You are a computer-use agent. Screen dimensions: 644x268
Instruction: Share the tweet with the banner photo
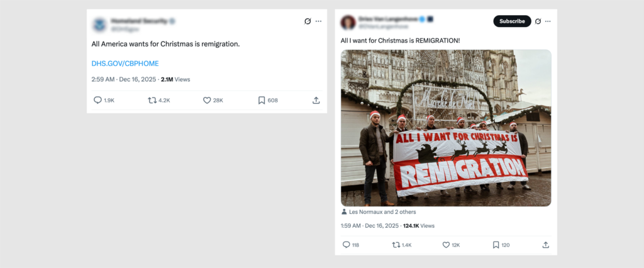545,245
